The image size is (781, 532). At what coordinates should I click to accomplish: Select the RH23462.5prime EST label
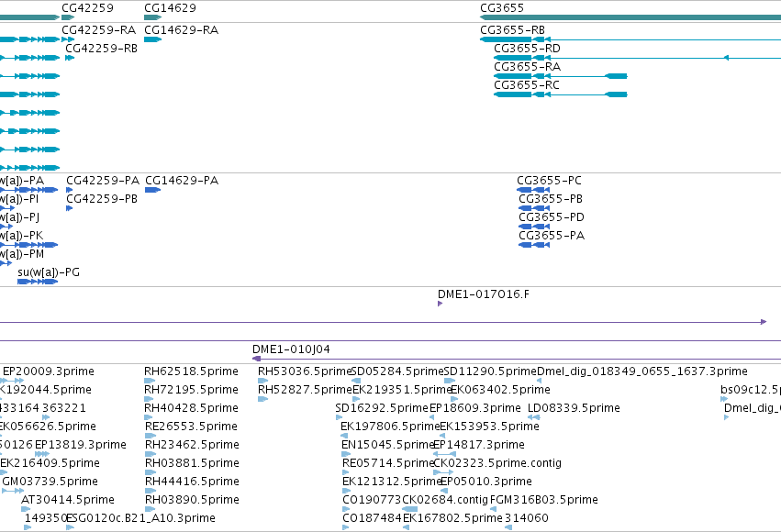pyautogui.click(x=192, y=445)
